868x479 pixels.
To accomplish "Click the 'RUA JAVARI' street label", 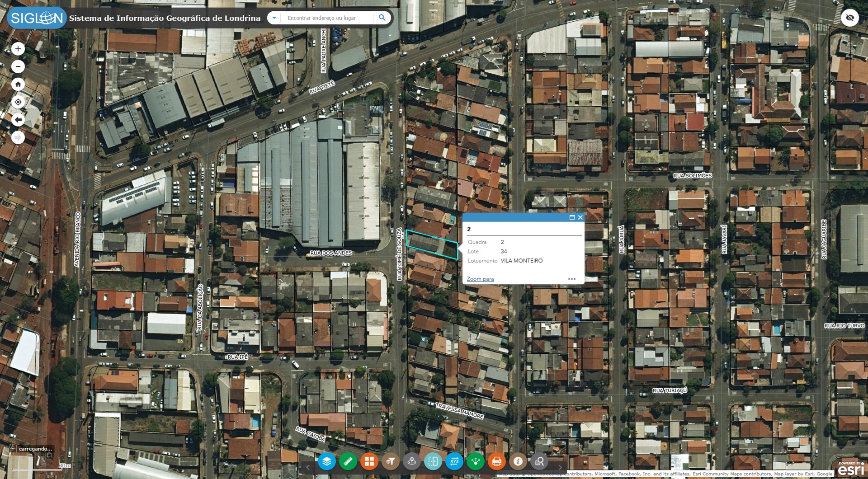I will click(724, 239).
